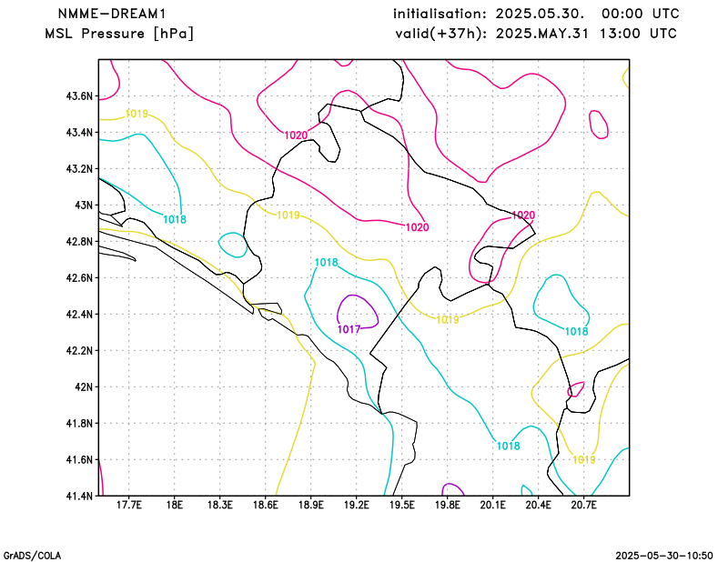Click the 42N latitude axis label
The height and width of the screenshot is (562, 728).
pyautogui.click(x=84, y=387)
